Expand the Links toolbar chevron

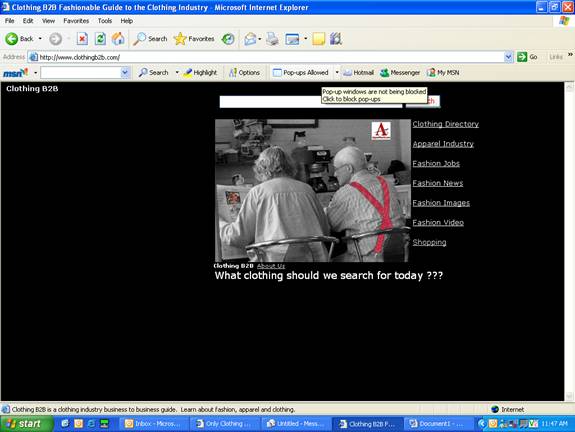570,55
